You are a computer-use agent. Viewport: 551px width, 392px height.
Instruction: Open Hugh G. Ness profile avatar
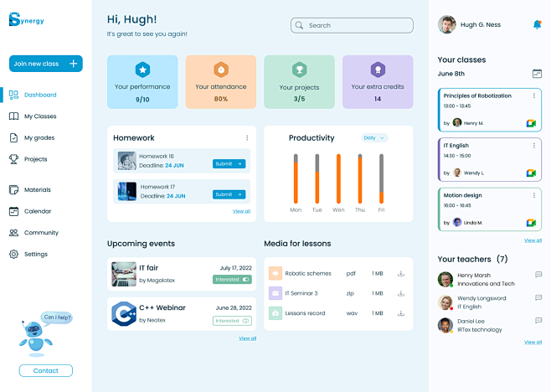point(447,24)
